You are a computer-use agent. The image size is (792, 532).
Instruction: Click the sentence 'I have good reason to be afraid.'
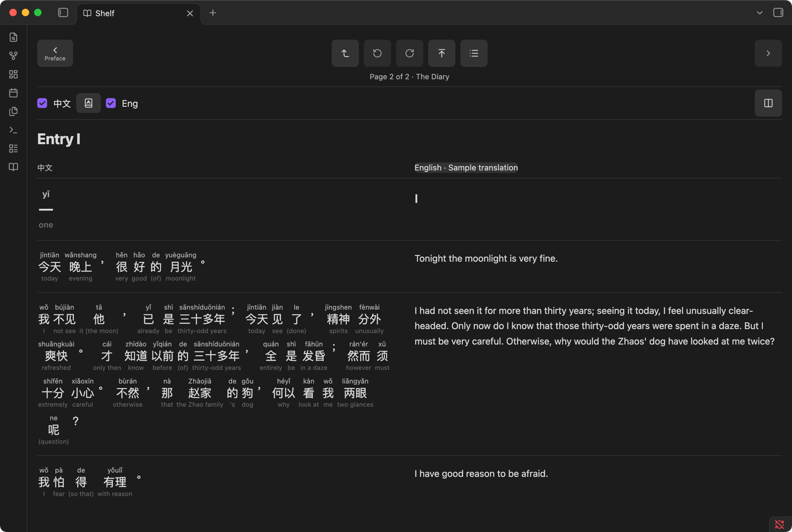pyautogui.click(x=481, y=474)
